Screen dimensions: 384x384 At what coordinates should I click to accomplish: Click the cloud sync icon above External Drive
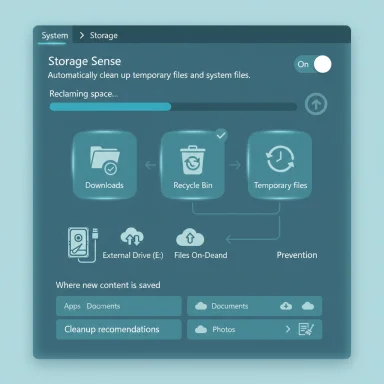click(132, 236)
